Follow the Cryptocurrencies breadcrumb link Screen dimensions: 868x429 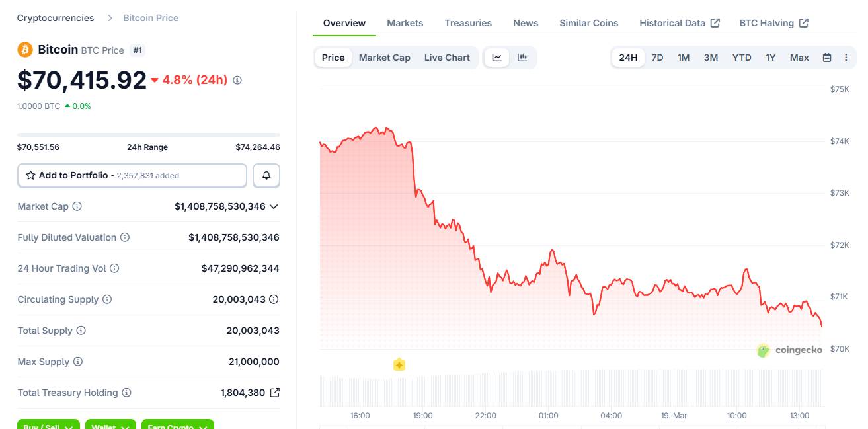(x=56, y=18)
